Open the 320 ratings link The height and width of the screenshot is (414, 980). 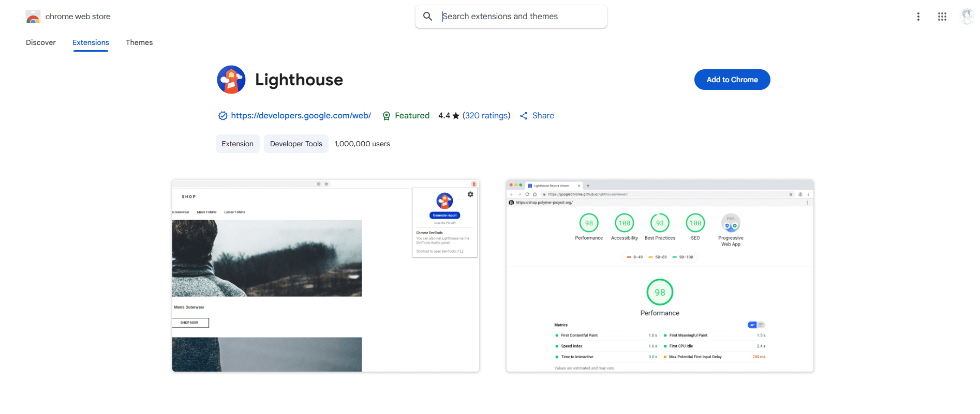[x=486, y=116]
